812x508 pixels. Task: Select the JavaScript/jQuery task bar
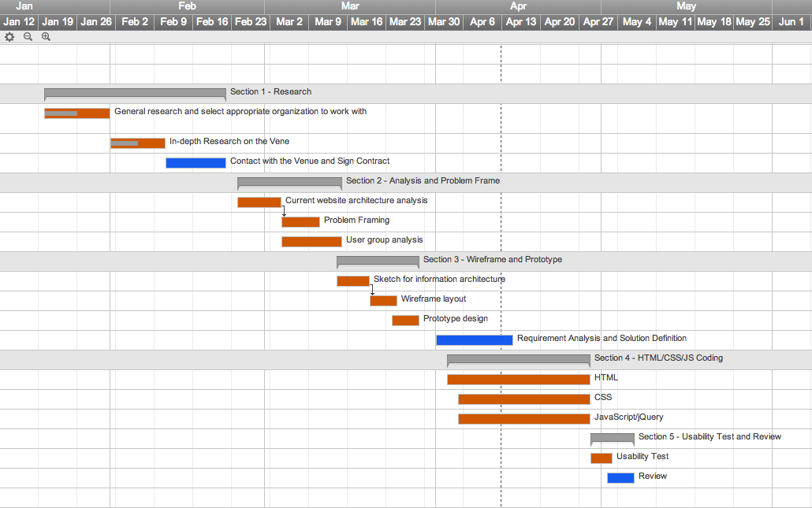[523, 419]
